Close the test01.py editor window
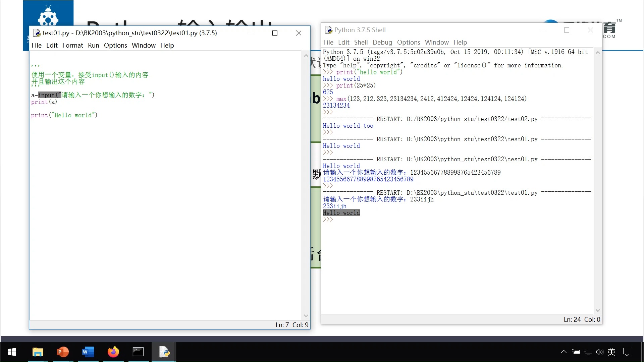Image resolution: width=644 pixels, height=362 pixels. [299, 33]
